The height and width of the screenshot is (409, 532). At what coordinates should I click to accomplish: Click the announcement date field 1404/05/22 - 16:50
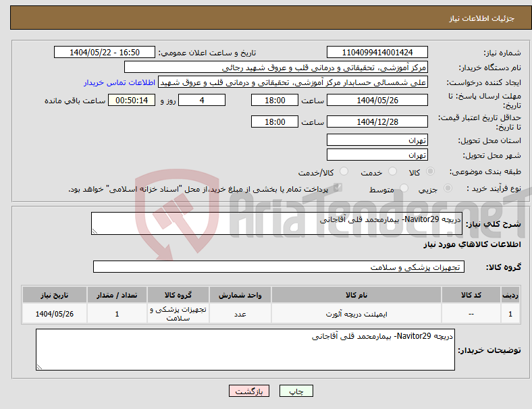tap(105, 52)
